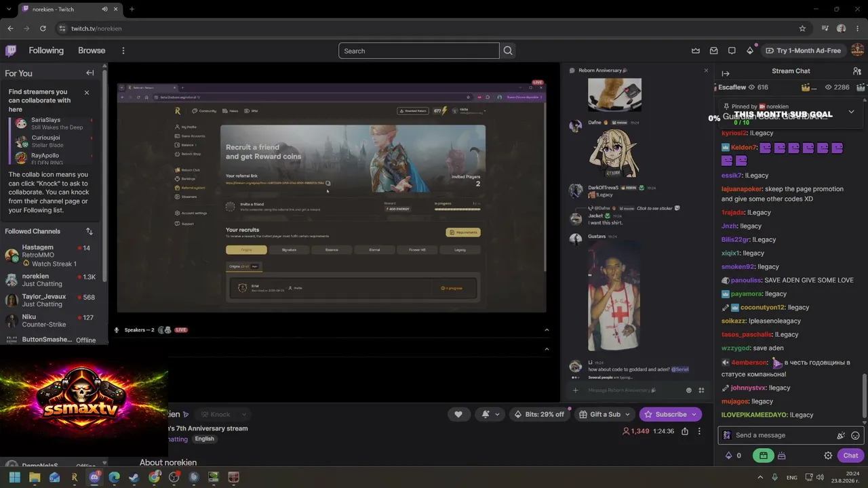868x488 pixels.
Task: Bookmark this page with the star
Action: [802, 28]
